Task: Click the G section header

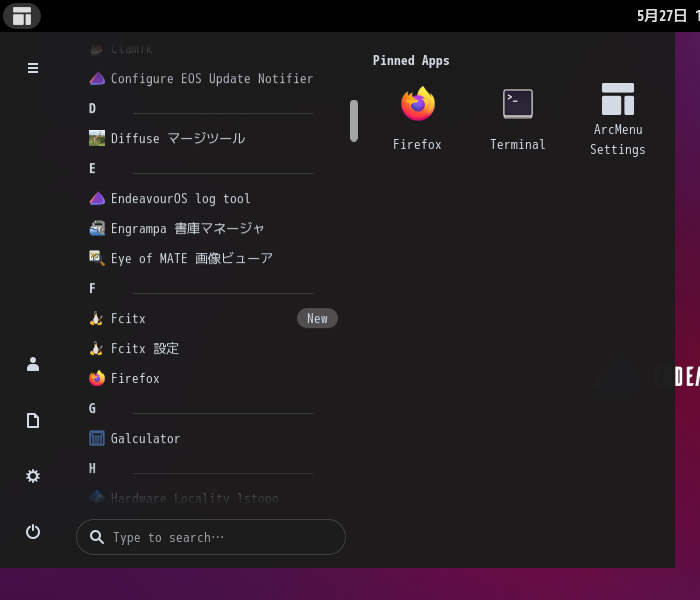Action: [92, 408]
